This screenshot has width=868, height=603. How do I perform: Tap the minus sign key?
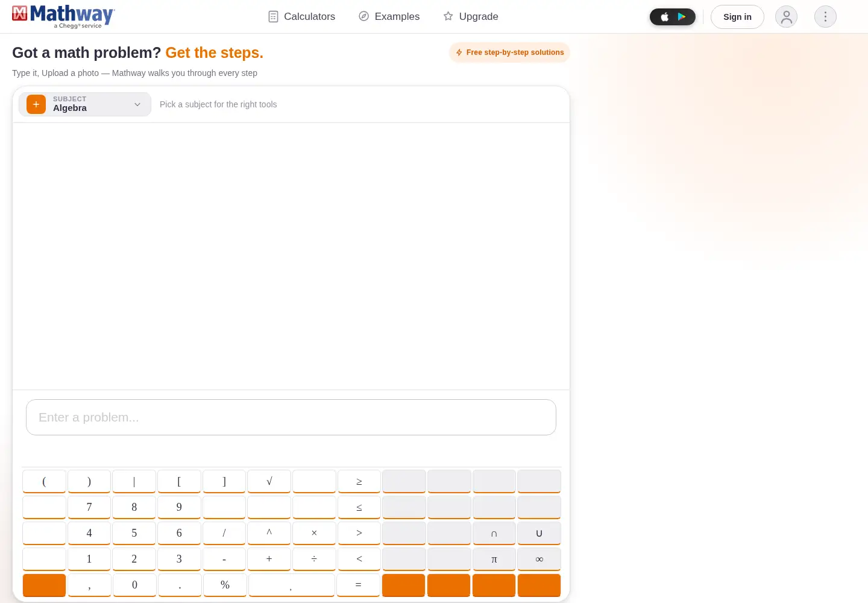point(224,559)
